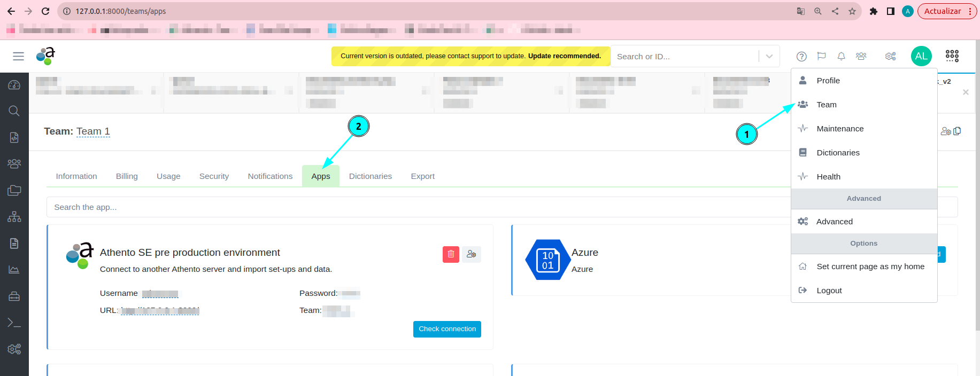This screenshot has width=980, height=376.
Task: Click the help question mark icon
Action: point(801,57)
